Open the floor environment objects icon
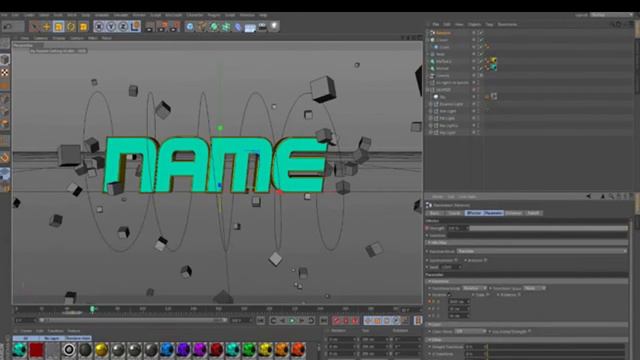Image resolution: width=640 pixels, height=360 pixels. (x=250, y=27)
